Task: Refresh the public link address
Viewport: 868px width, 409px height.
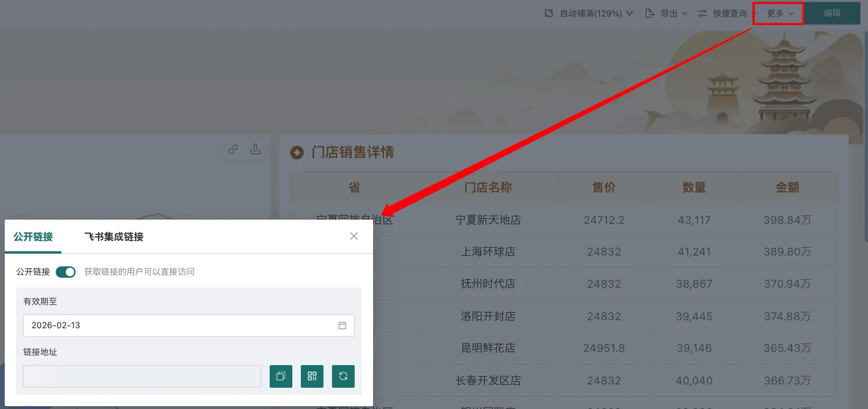Action: pos(343,376)
